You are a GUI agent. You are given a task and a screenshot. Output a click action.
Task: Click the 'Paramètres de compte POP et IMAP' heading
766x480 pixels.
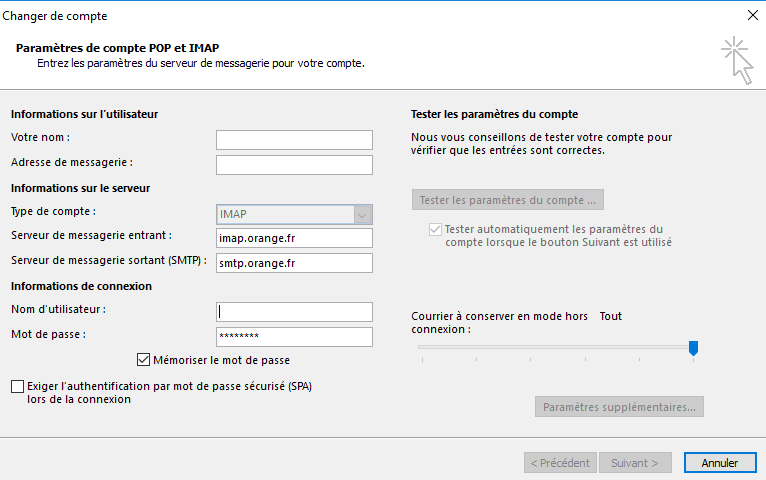click(x=117, y=48)
